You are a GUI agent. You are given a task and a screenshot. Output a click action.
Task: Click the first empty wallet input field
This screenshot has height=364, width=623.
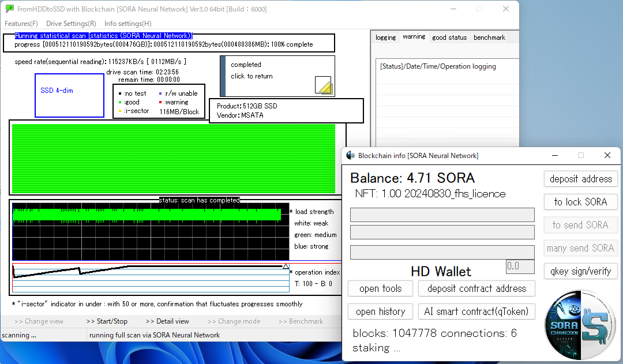point(442,215)
